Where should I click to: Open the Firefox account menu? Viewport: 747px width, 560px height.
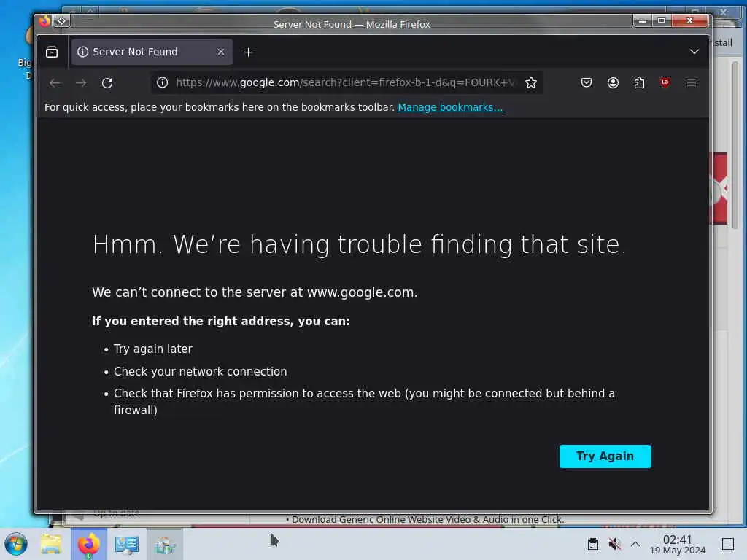pos(613,83)
